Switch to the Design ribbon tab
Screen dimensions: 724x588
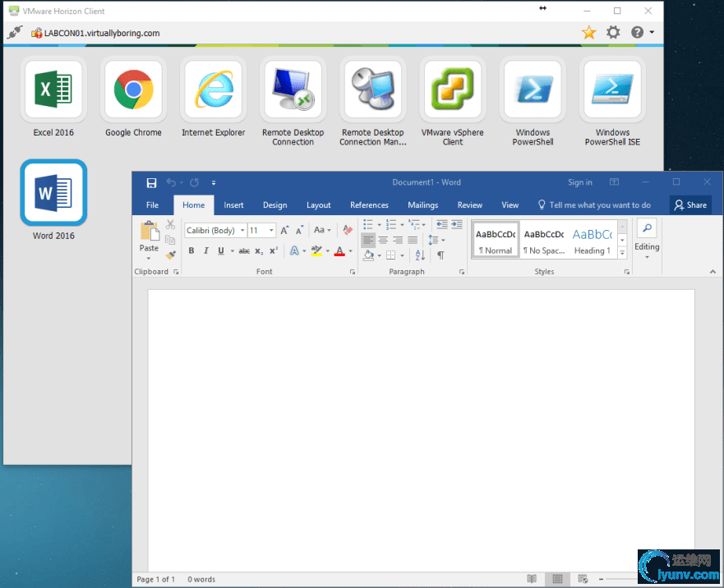point(275,205)
